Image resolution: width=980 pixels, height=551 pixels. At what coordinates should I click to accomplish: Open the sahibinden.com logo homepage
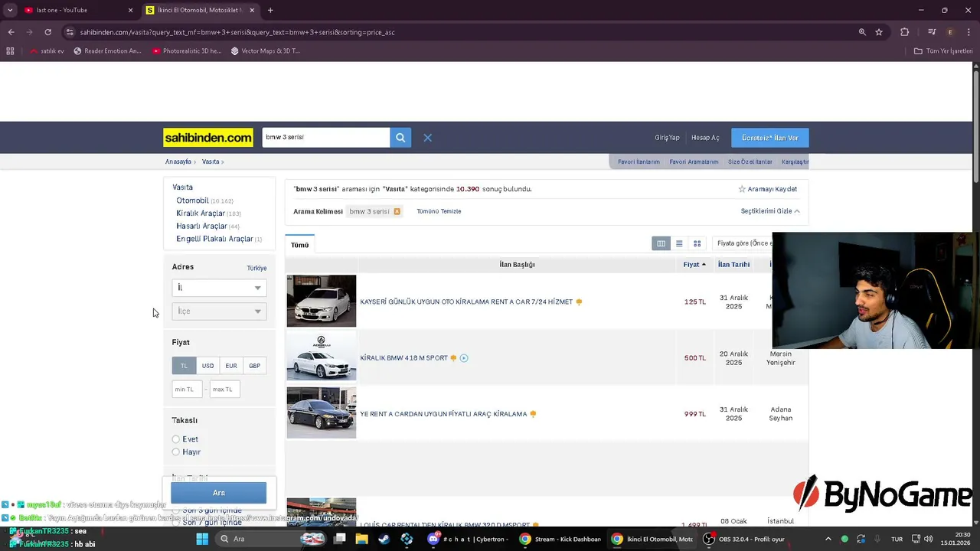(x=208, y=138)
